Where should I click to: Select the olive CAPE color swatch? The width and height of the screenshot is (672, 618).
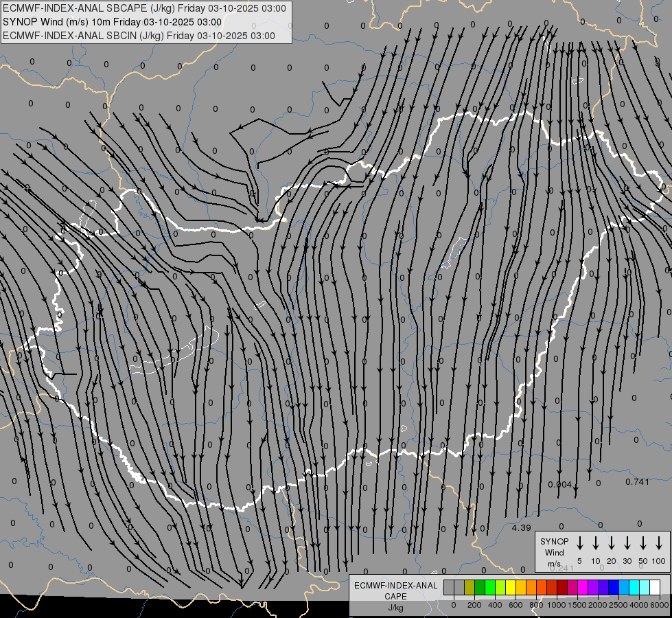(470, 588)
